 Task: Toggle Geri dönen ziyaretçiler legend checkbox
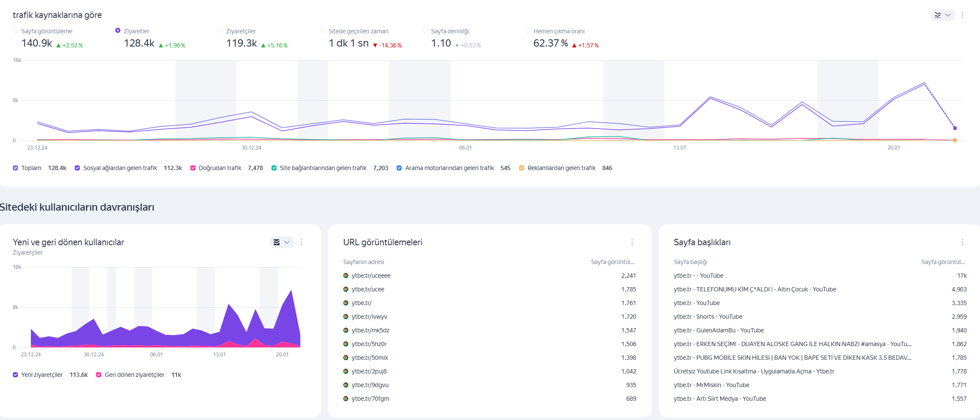pos(99,375)
